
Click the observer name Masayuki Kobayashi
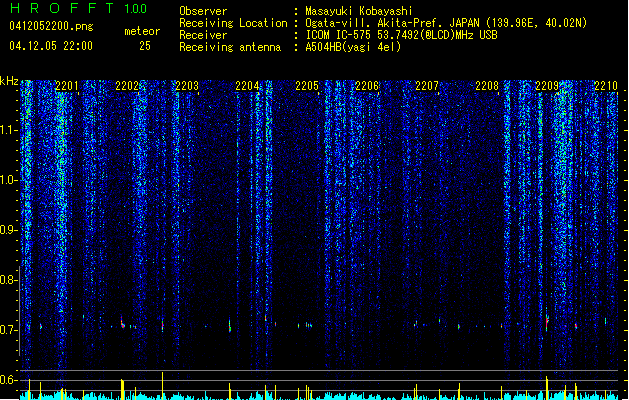pos(358,11)
